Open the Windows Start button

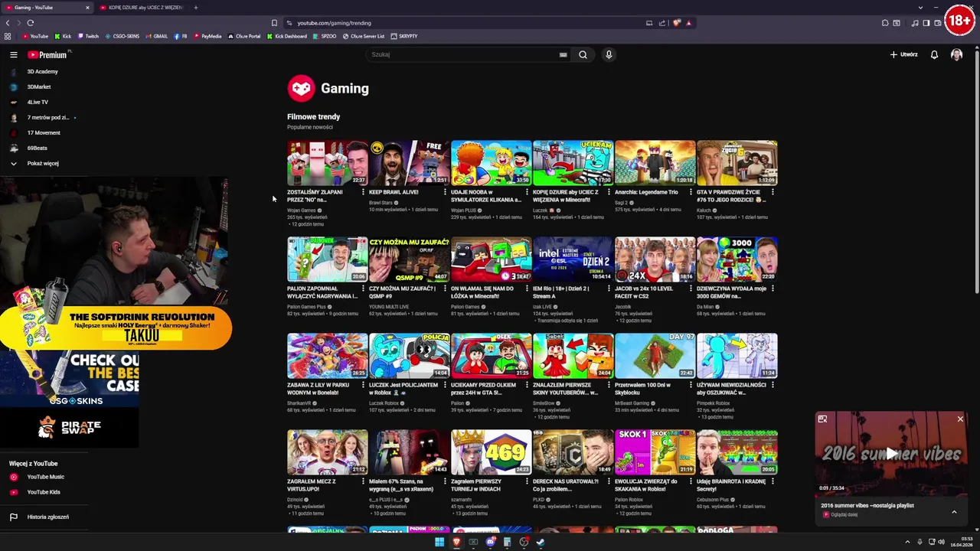click(439, 542)
